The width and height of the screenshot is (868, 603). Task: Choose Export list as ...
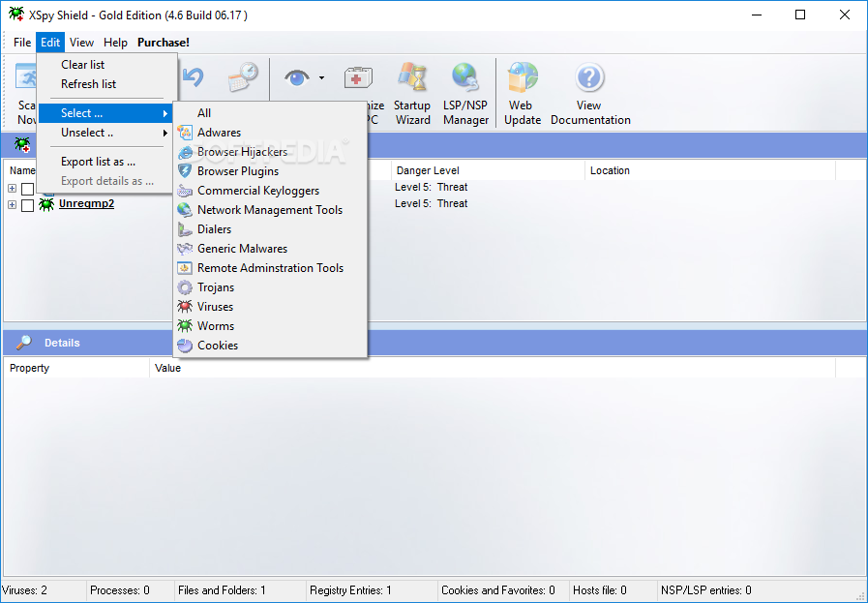coord(105,162)
